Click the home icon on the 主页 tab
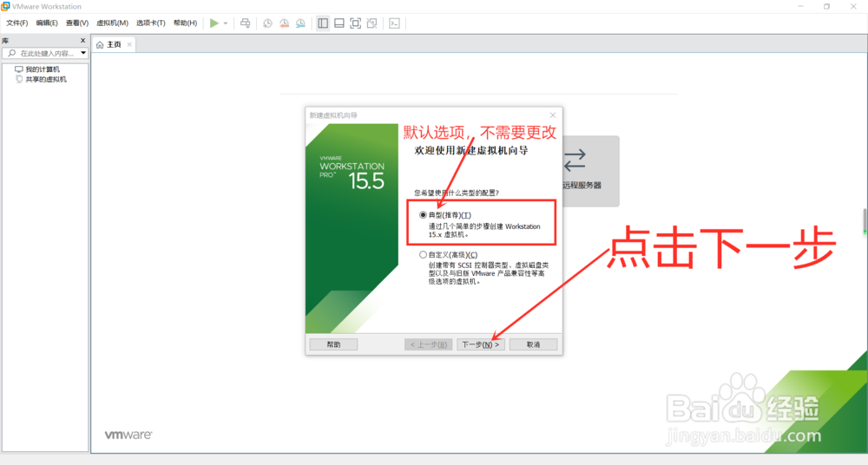The image size is (868, 465). [x=100, y=45]
